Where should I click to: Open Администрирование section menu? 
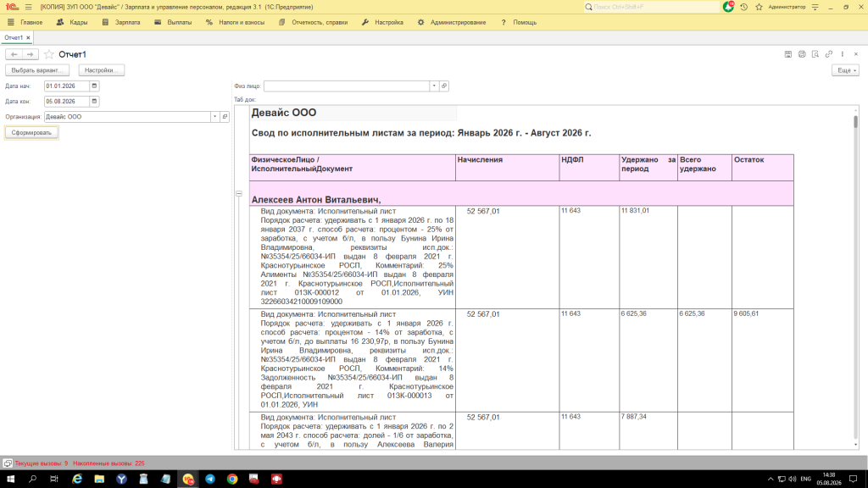pyautogui.click(x=452, y=23)
